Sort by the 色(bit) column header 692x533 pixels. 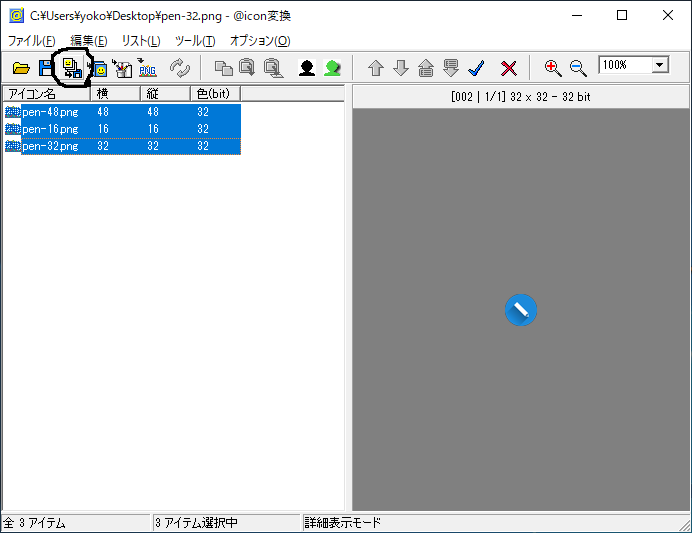(216, 94)
